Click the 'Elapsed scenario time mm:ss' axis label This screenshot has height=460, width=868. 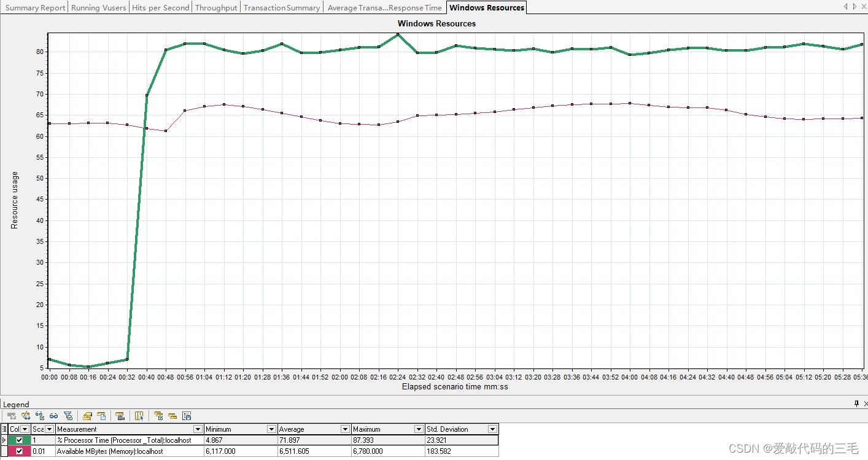455,386
